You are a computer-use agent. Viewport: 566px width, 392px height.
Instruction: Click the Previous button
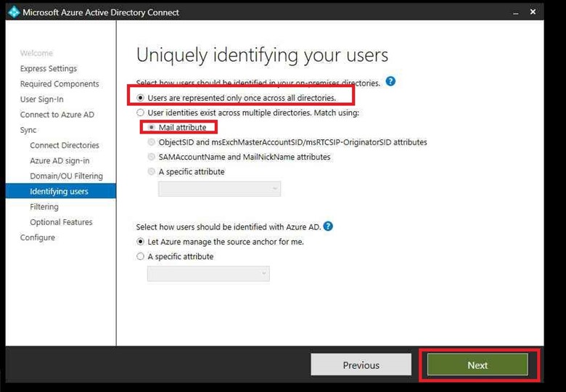[361, 365]
